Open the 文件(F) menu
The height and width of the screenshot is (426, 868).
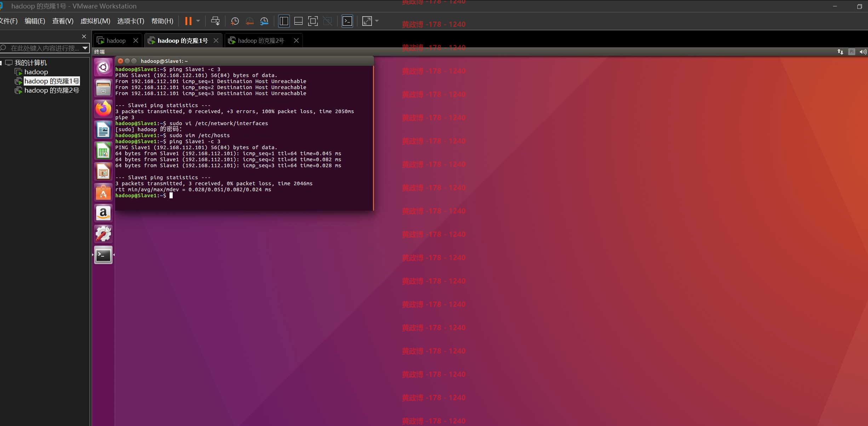tap(8, 21)
